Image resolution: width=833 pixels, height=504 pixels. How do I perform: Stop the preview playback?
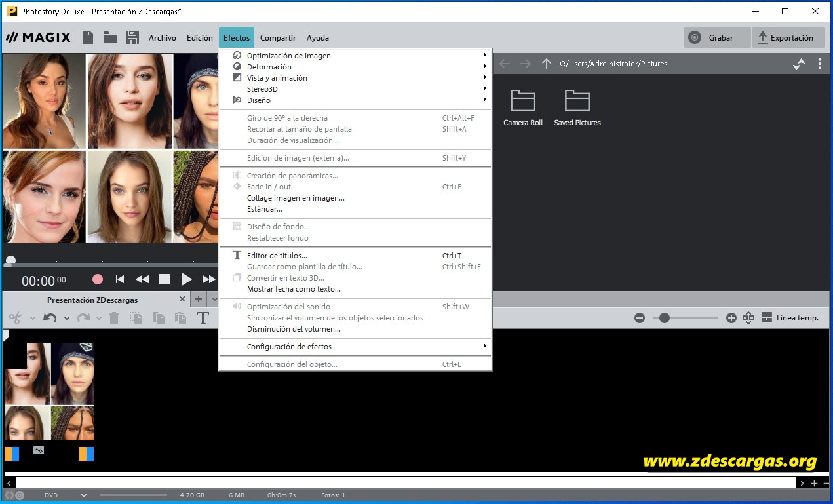165,279
